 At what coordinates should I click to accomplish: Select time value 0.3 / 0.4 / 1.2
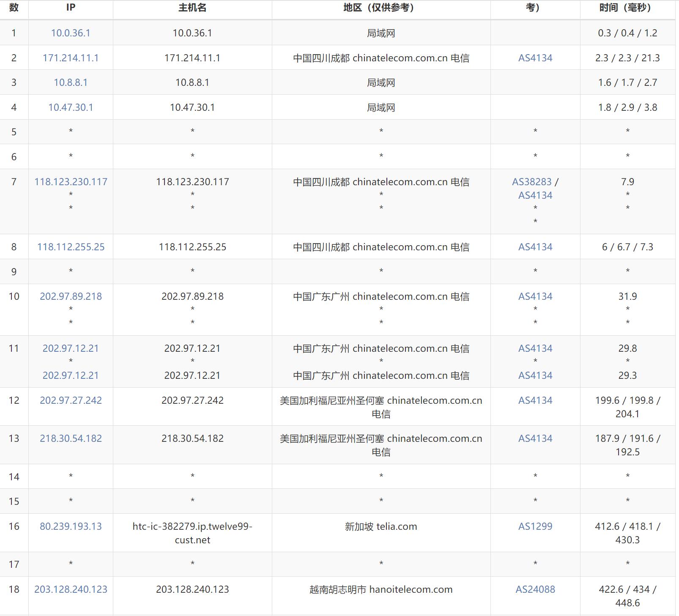pos(627,33)
